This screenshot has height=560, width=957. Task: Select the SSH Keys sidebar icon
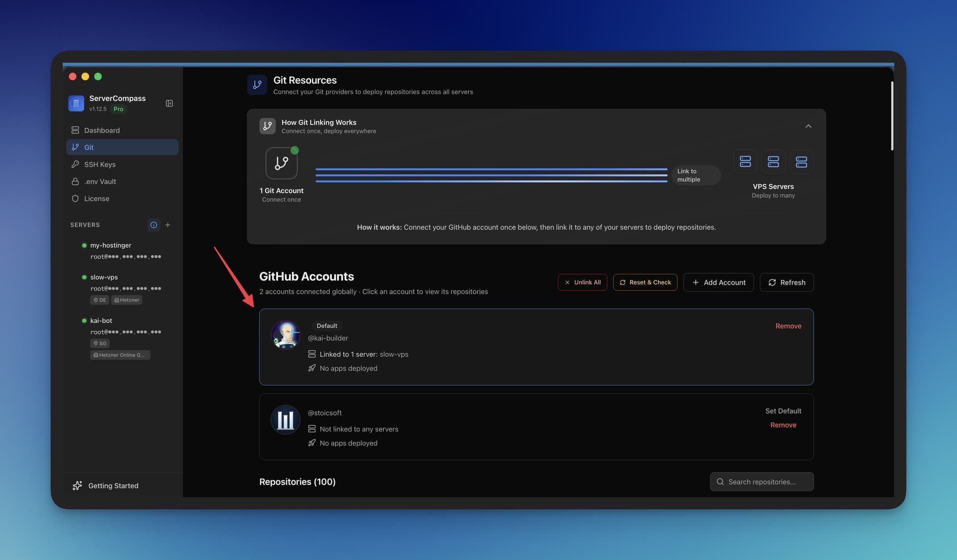pyautogui.click(x=75, y=164)
